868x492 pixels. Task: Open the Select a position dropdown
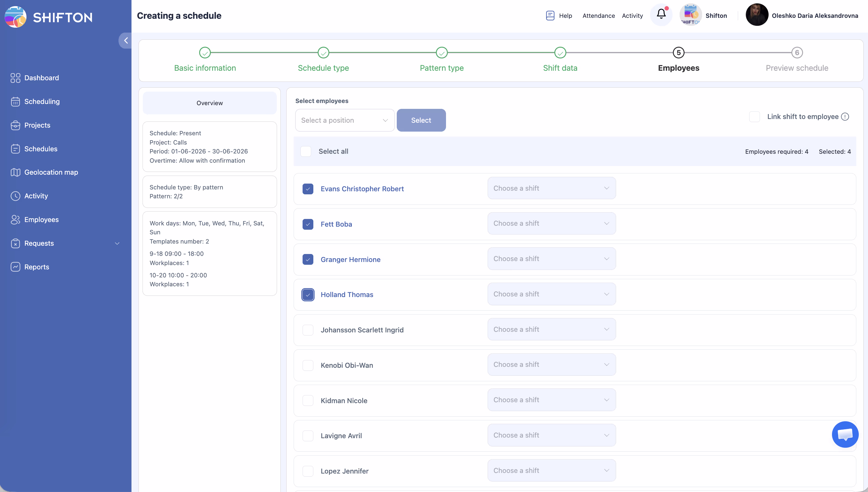click(344, 120)
